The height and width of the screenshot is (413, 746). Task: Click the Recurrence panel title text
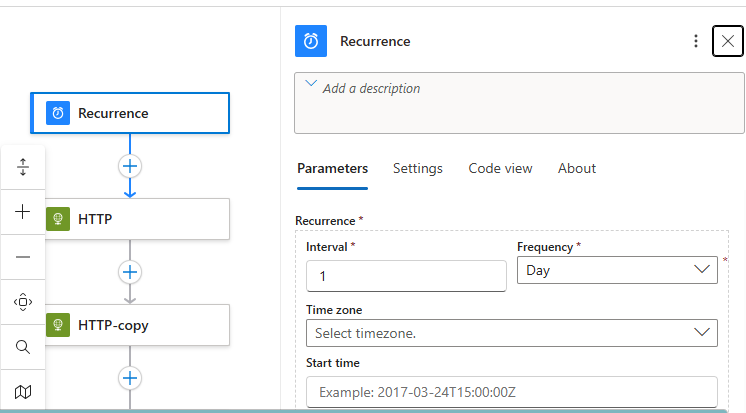(x=375, y=41)
